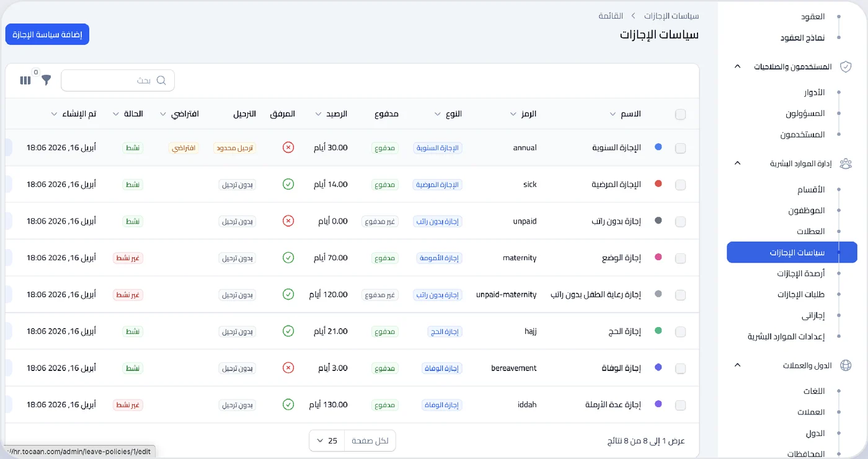
Task: Open the إجازة الحج policy name
Action: (x=625, y=331)
